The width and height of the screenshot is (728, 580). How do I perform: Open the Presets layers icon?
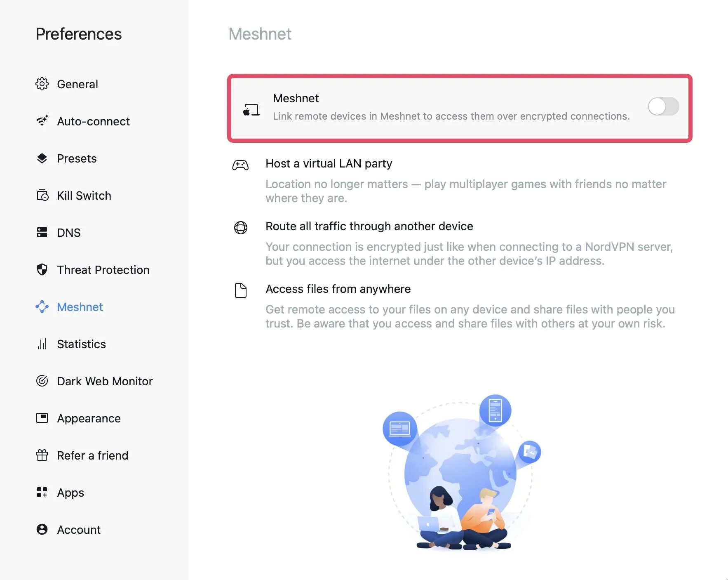pyautogui.click(x=42, y=158)
